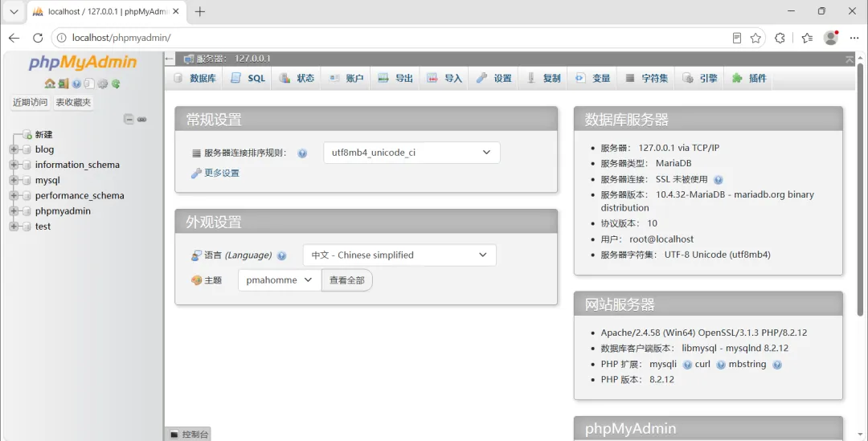Viewport: 868px width, 441px height.
Task: Expand the blog database node
Action: point(14,149)
